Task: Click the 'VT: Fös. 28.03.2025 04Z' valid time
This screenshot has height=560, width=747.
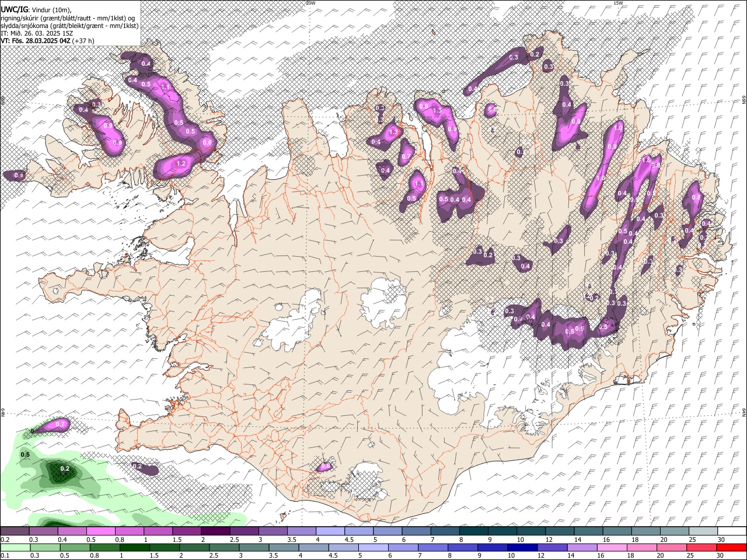Action: click(x=36, y=41)
